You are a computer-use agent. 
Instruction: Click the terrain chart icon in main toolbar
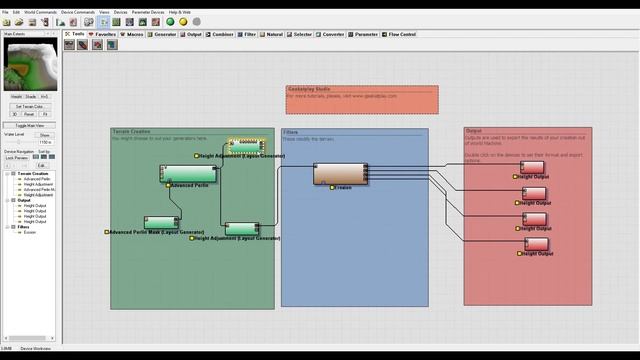click(x=60, y=22)
